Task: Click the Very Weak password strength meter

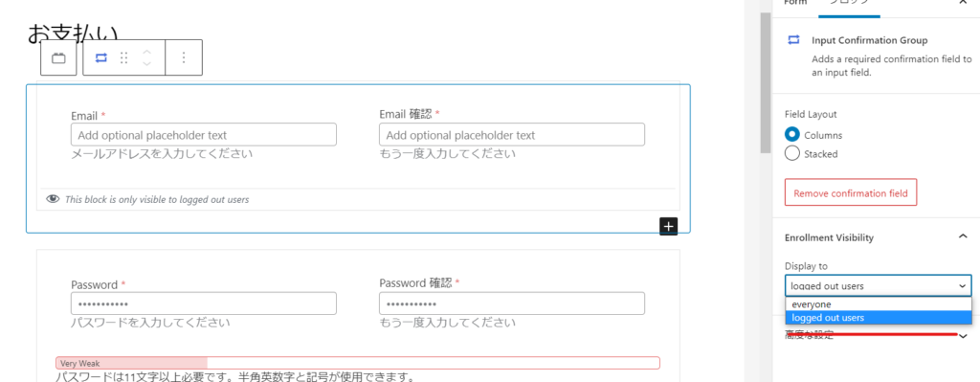Action: coord(358,363)
